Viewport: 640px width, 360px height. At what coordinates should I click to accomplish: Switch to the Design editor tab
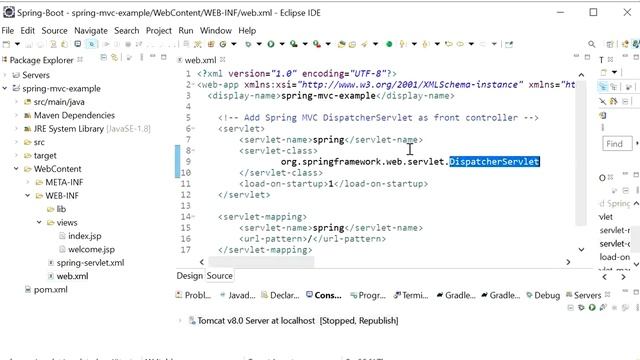[189, 276]
